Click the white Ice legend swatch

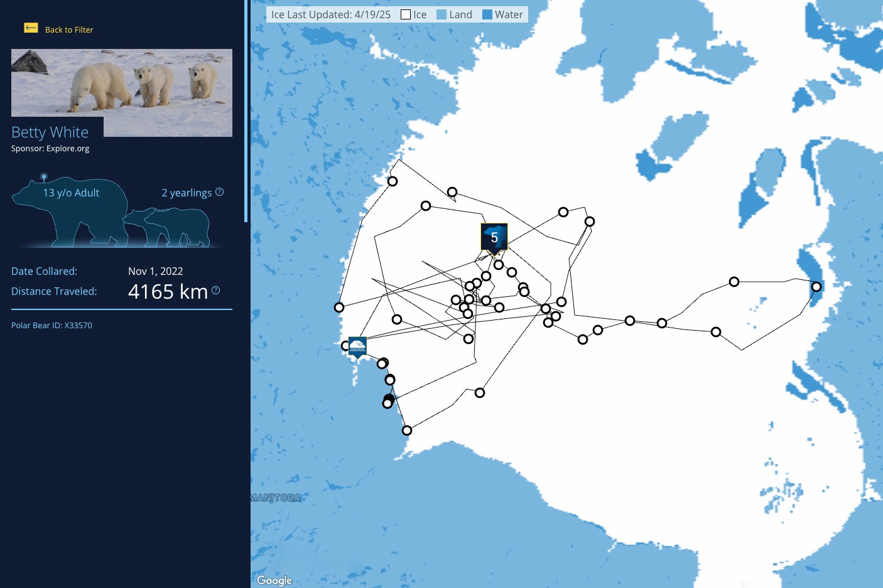point(406,14)
